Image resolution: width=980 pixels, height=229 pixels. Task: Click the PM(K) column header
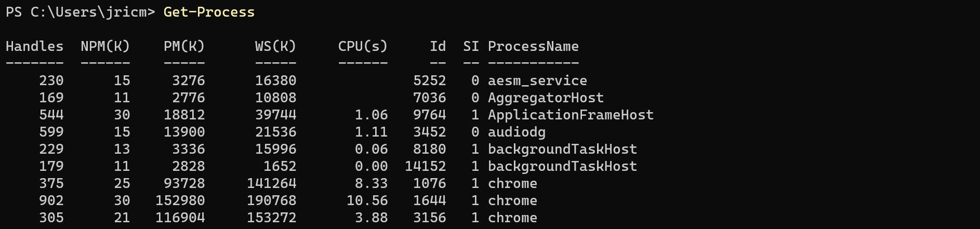tap(184, 46)
